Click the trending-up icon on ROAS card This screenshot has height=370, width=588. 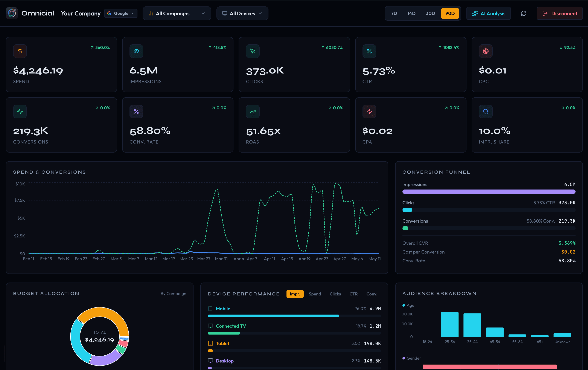(x=253, y=112)
